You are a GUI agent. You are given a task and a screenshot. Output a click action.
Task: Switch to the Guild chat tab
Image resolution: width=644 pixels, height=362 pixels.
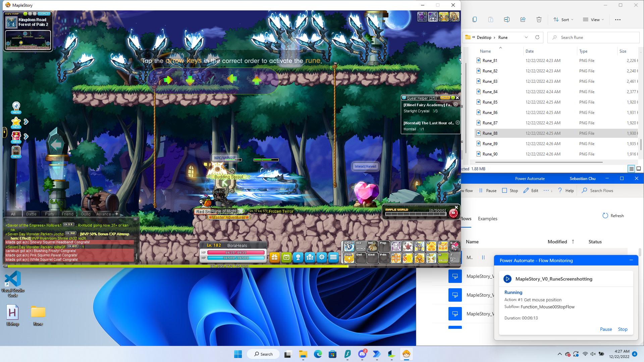pos(86,214)
